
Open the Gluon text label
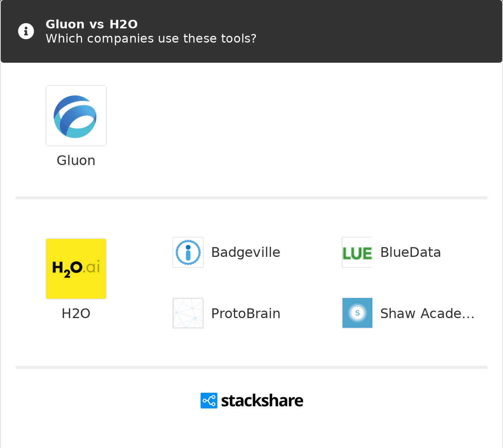click(76, 161)
